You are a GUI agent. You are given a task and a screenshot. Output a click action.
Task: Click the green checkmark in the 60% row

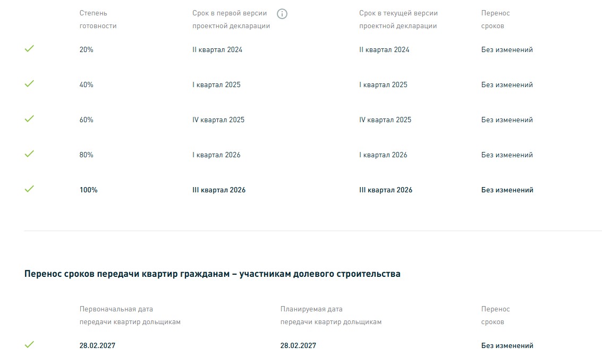(x=29, y=119)
